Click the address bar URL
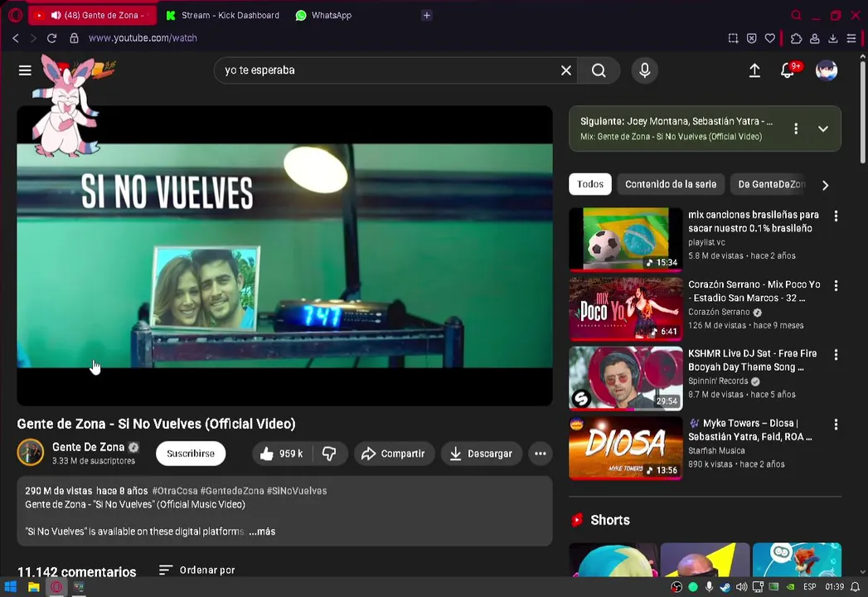Screen dimensions: 868x597 coord(143,38)
